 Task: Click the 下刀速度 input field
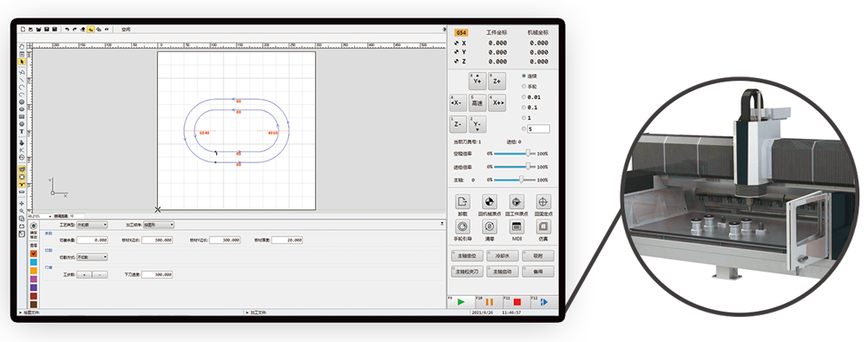point(156,274)
